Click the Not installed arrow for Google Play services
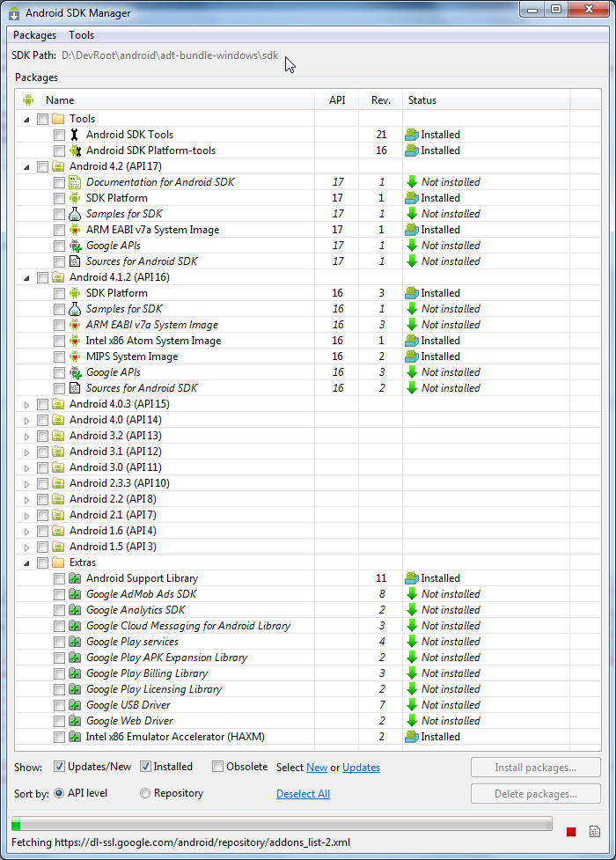Screen dimensions: 616x860 point(412,641)
